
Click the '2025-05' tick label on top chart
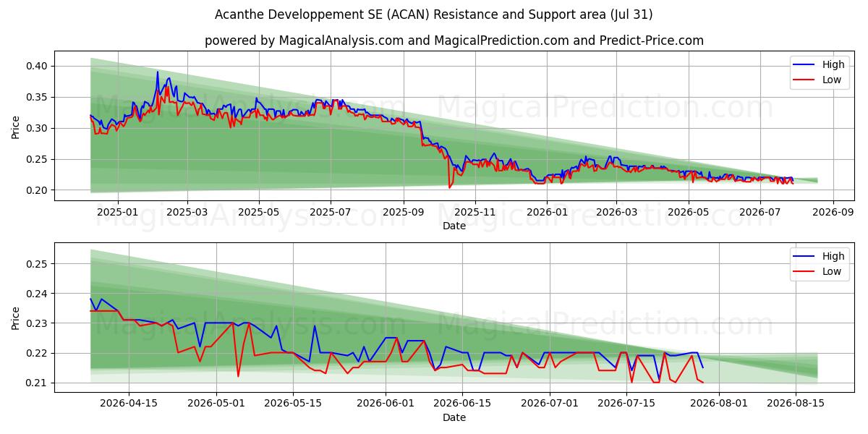(258, 213)
